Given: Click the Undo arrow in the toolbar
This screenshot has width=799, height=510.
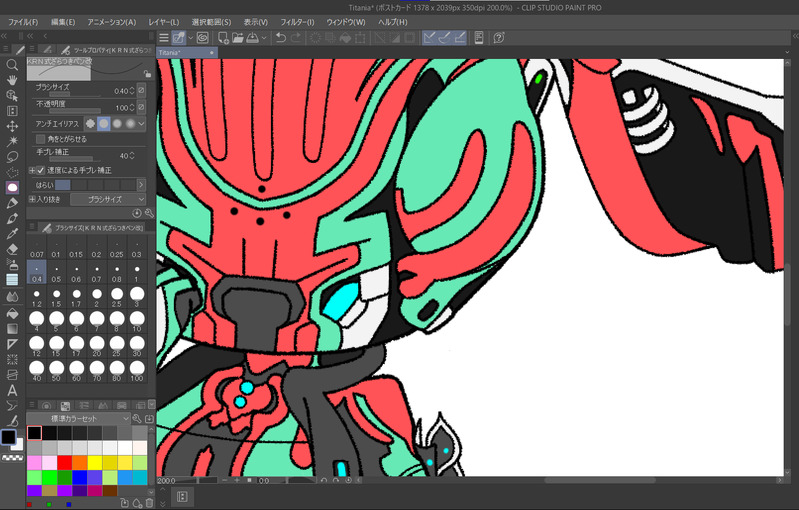Looking at the screenshot, I should [x=281, y=38].
